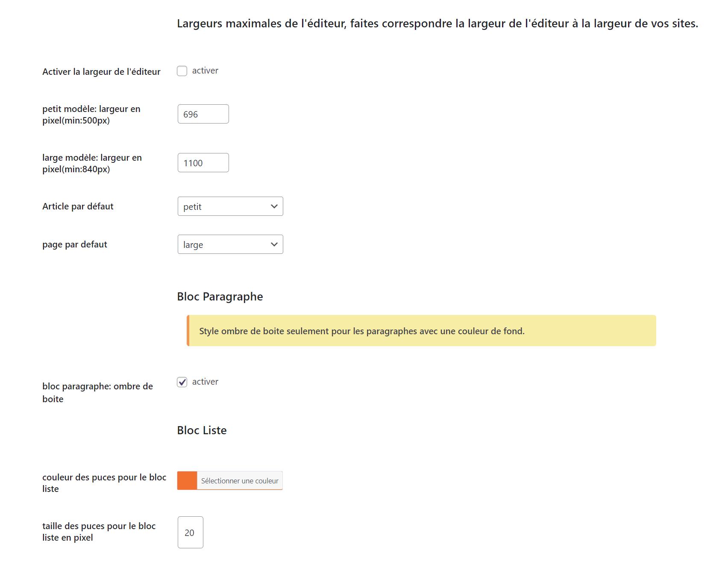Viewport: 728px width, 568px height.
Task: Focus the petit modèle width field
Action: 203,114
